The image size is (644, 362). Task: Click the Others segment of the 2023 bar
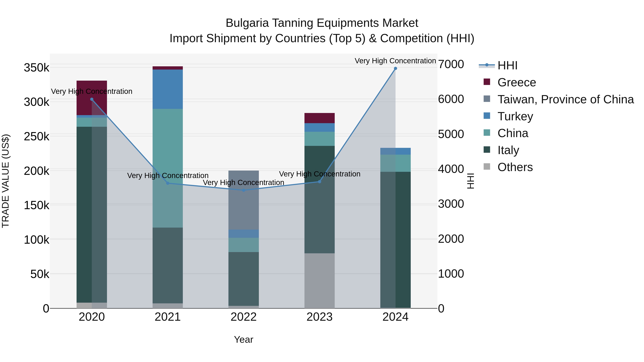[x=319, y=281]
